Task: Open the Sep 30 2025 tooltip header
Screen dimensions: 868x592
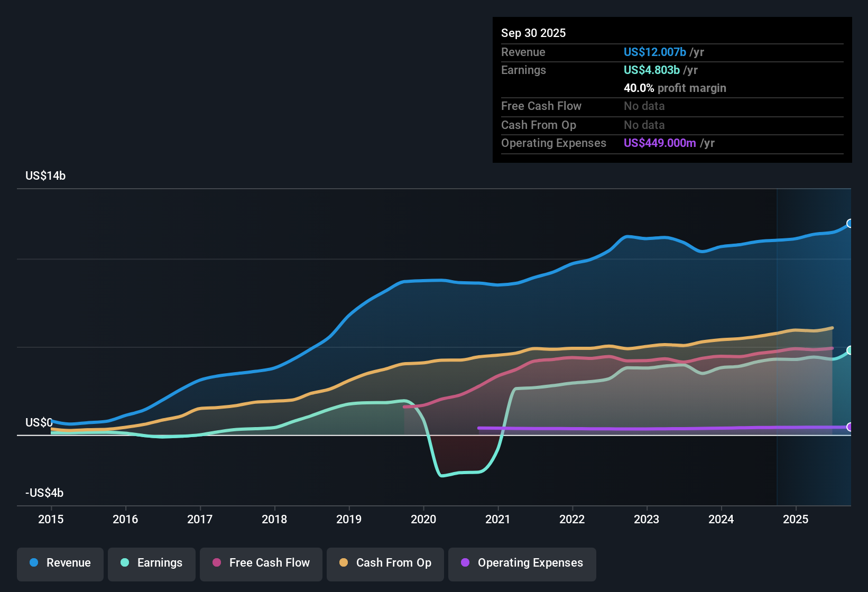Action: coord(533,33)
